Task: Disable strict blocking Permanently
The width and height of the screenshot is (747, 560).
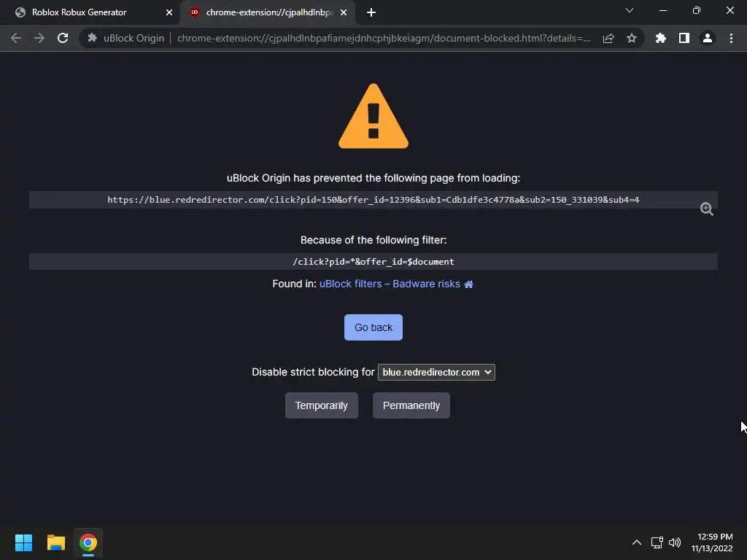Action: pyautogui.click(x=411, y=405)
